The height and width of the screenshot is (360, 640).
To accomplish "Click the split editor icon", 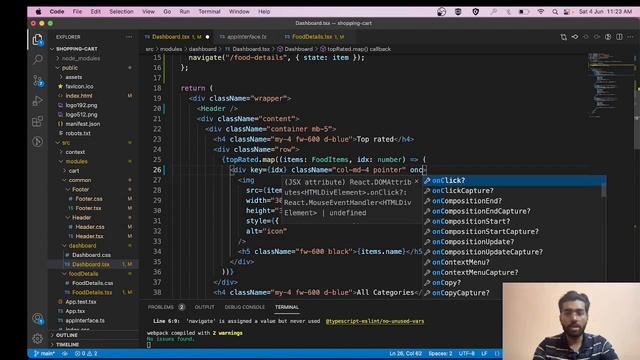I will pos(619,37).
